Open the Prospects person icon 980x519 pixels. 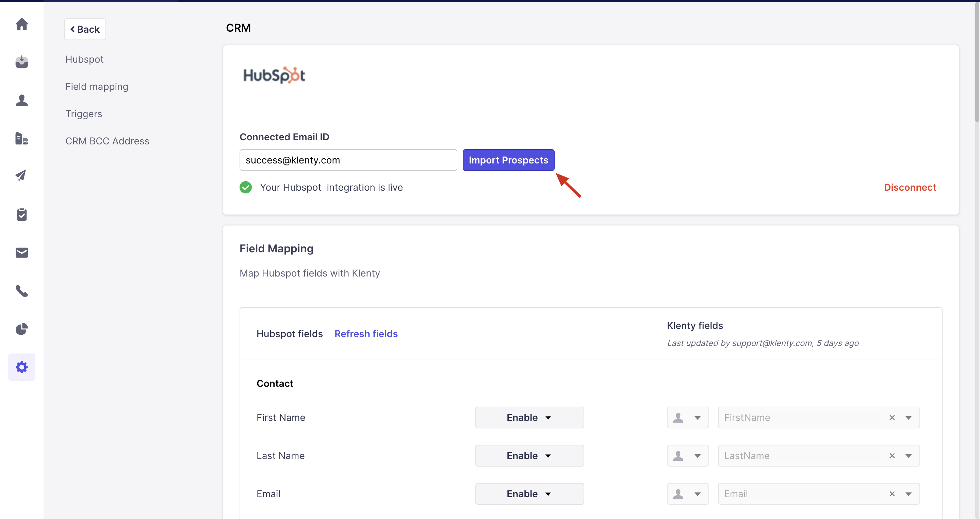coord(22,100)
